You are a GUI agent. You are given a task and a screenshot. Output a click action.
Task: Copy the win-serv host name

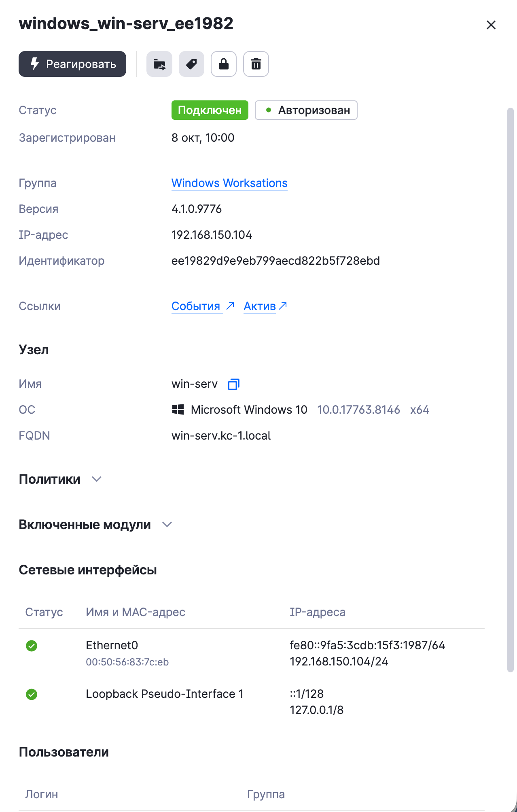234,384
